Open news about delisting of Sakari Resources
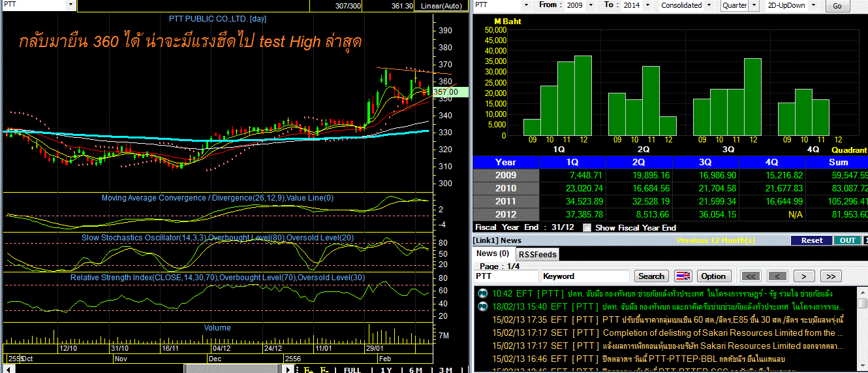The image size is (868, 373). click(668, 332)
